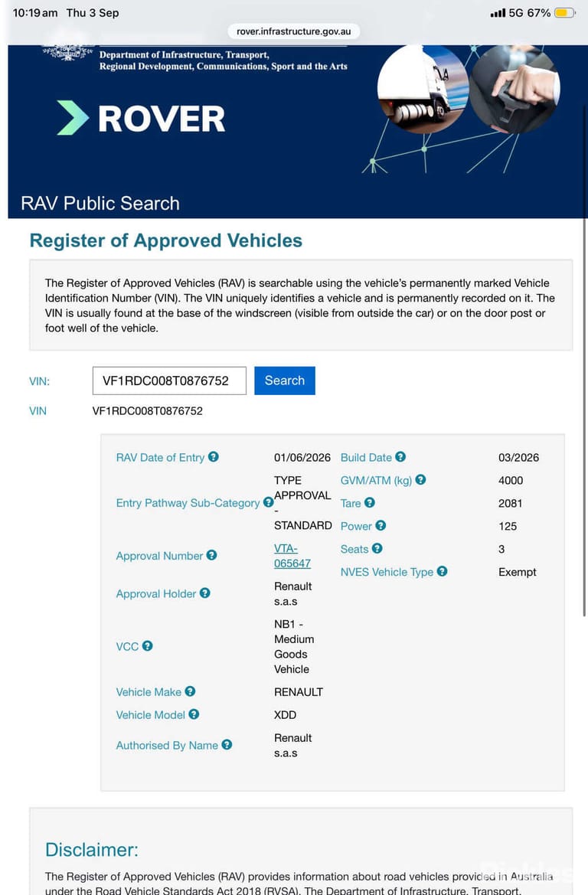Click the question mark next to Vehicle Model
This screenshot has width=588, height=895.
194,714
